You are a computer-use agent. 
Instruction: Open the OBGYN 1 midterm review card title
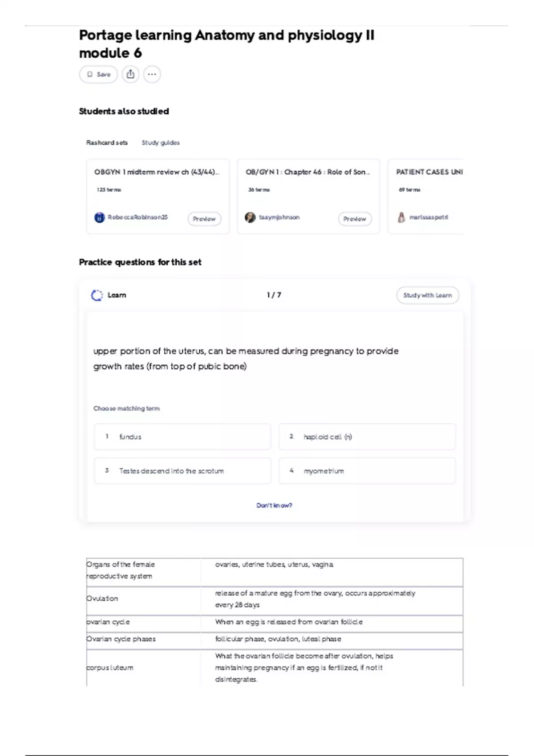tap(157, 172)
